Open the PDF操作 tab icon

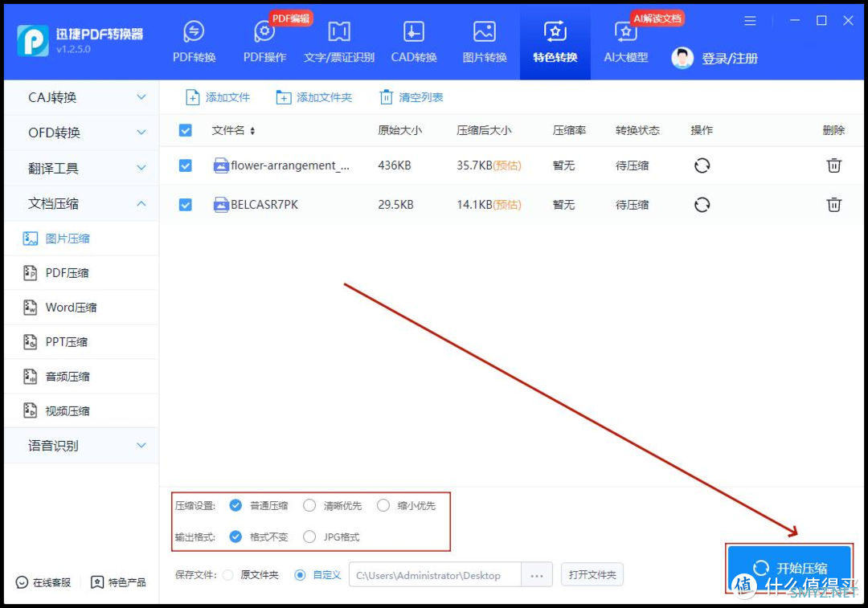tap(264, 31)
